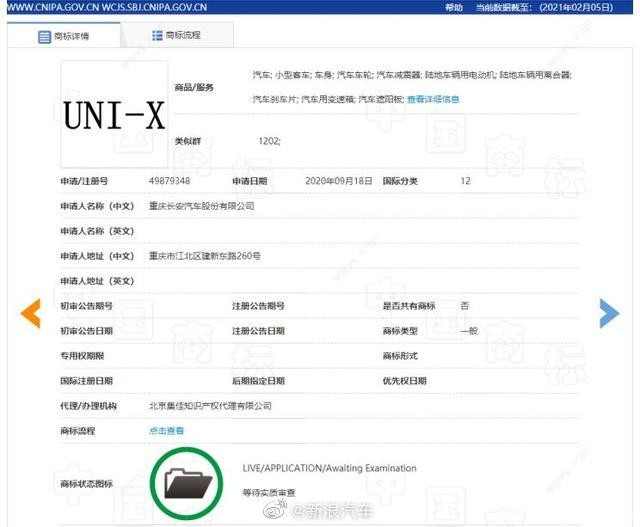Viewport: 640px width, 527px height.
Task: Click the data cutoff date 2021年02月05日
Action: 576,7
